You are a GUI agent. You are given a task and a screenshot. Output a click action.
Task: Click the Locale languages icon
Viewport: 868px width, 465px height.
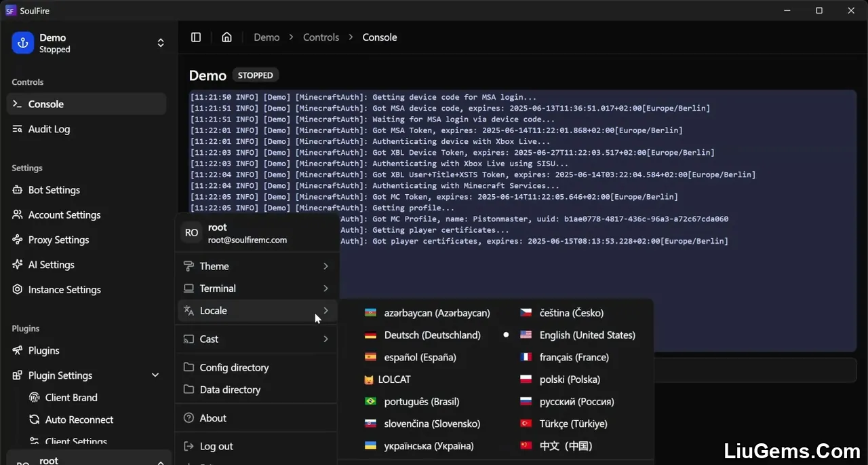coord(189,310)
